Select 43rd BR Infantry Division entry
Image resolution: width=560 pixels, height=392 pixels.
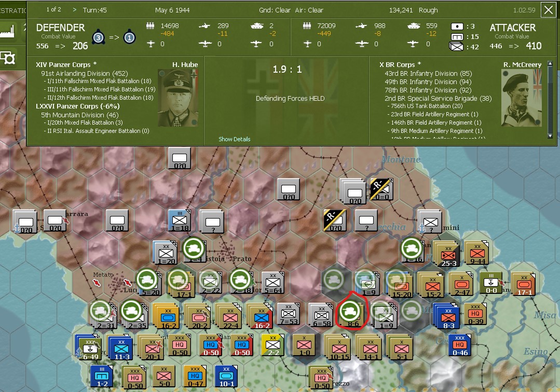428,73
